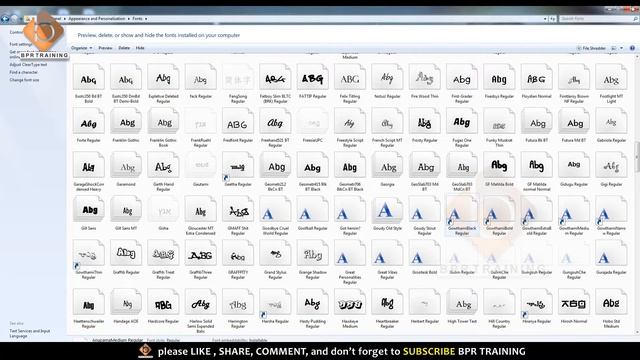Click the File Shredder toolbar button
This screenshot has width=640, height=360.
coord(591,48)
